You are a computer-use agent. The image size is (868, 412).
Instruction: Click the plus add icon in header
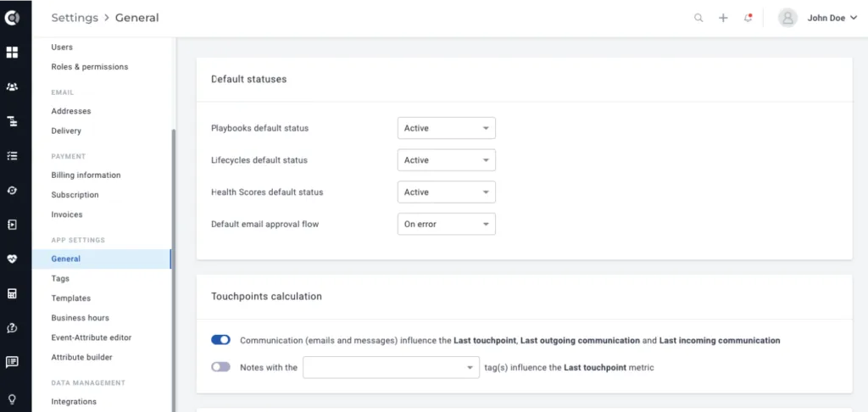pyautogui.click(x=723, y=18)
